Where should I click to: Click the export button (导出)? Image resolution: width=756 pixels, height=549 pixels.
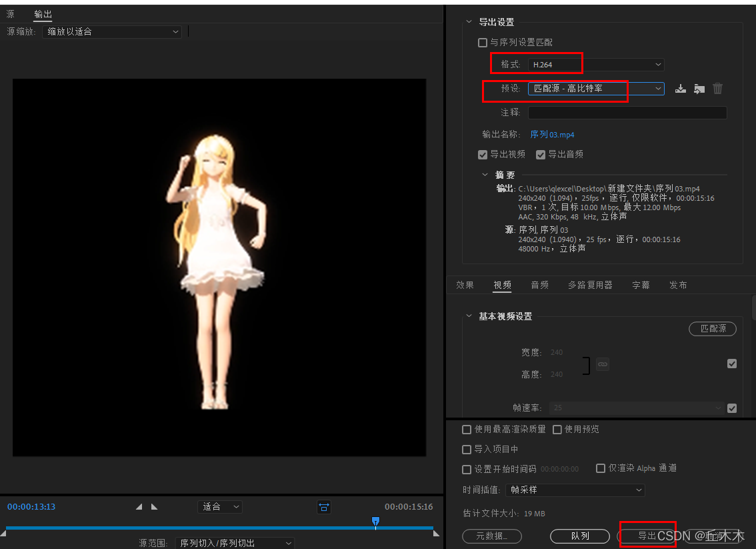click(x=647, y=536)
